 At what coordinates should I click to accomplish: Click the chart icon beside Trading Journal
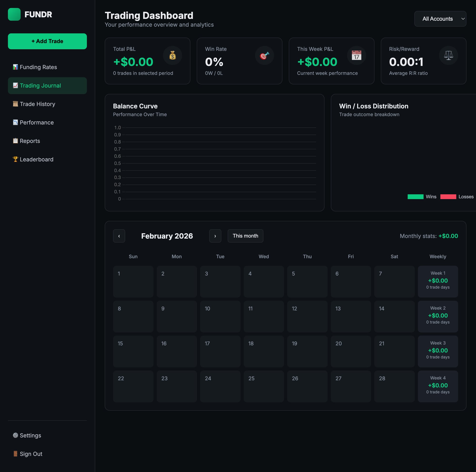click(x=15, y=85)
